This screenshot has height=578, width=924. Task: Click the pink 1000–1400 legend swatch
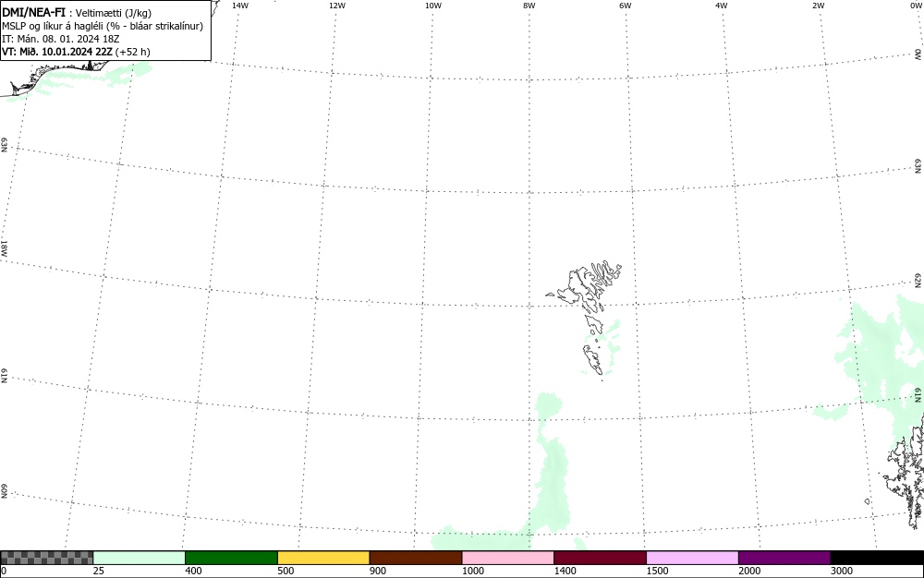tap(508, 558)
